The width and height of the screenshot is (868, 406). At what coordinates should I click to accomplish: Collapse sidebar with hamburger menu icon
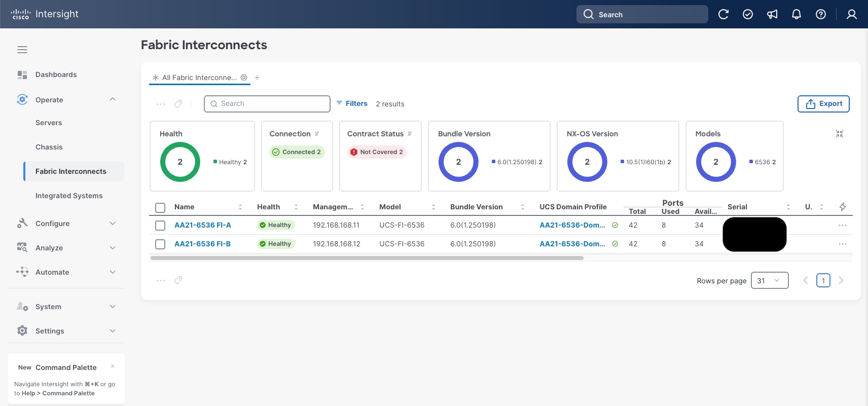coord(22,50)
